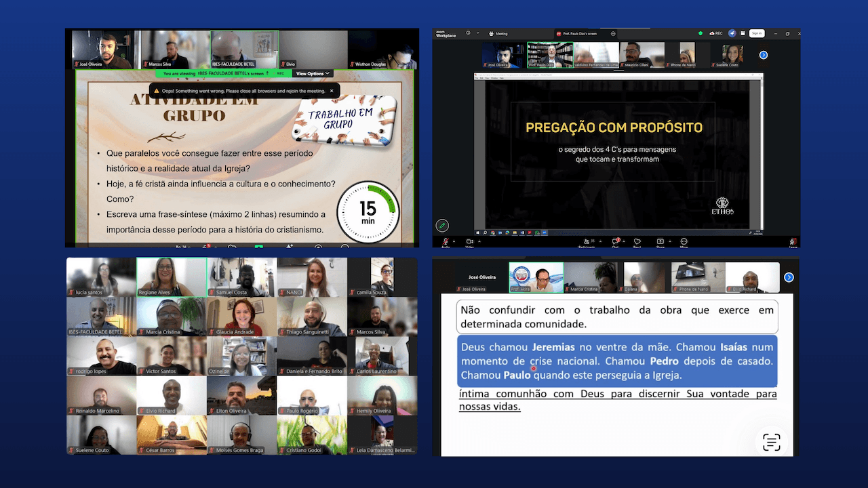
Task: Unmute audio in the Zoom toolbar
Action: [446, 241]
